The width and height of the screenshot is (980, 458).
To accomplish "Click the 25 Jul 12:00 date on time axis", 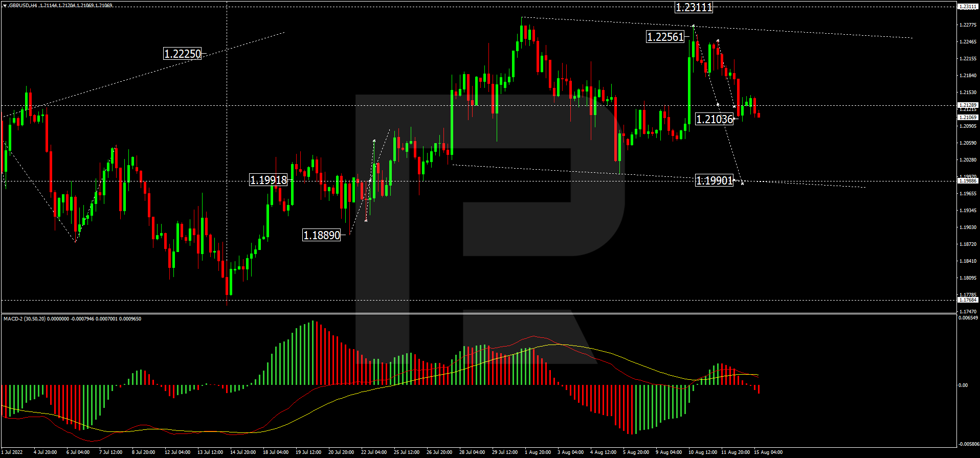I will tap(407, 452).
